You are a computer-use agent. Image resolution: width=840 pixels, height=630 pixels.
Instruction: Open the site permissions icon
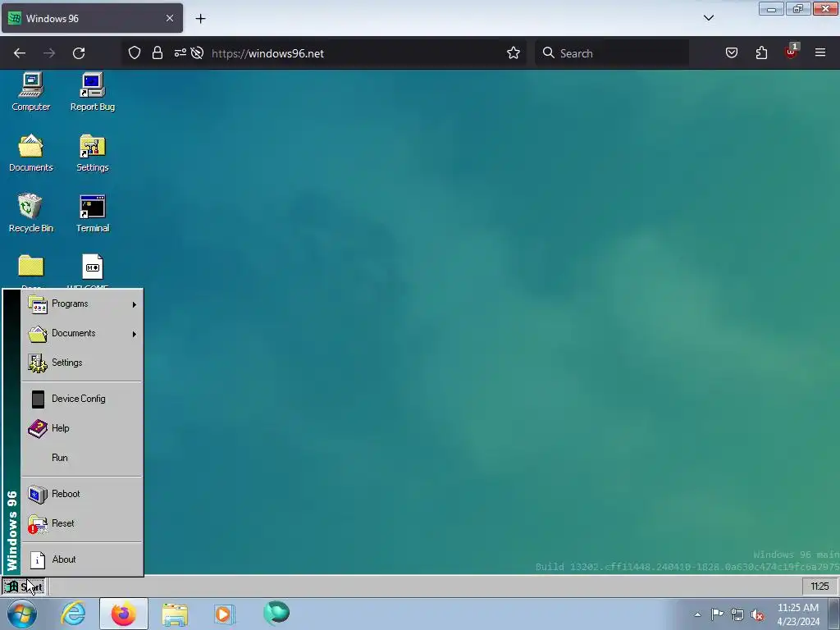[180, 53]
